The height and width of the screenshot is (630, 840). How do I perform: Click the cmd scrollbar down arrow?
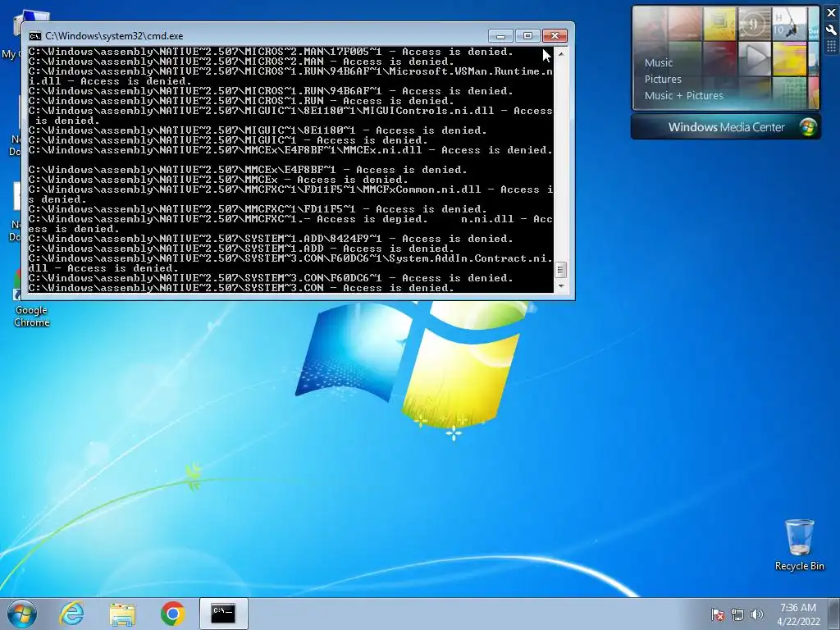pos(561,286)
